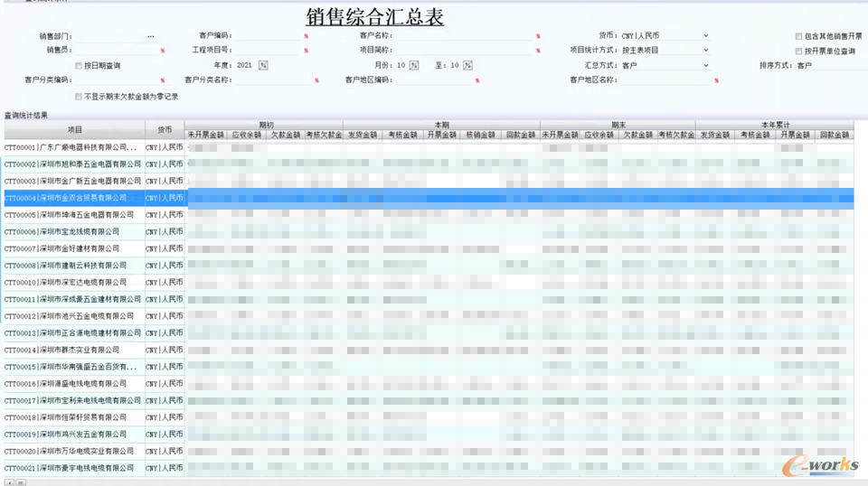Click 期初 应收余额 column header
This screenshot has width=868, height=486.
[x=246, y=135]
